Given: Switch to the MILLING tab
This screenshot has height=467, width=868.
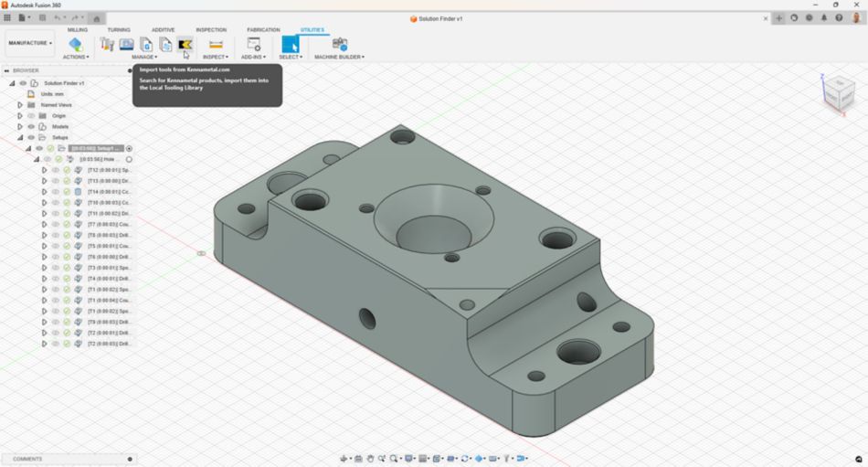Looking at the screenshot, I should tap(78, 30).
